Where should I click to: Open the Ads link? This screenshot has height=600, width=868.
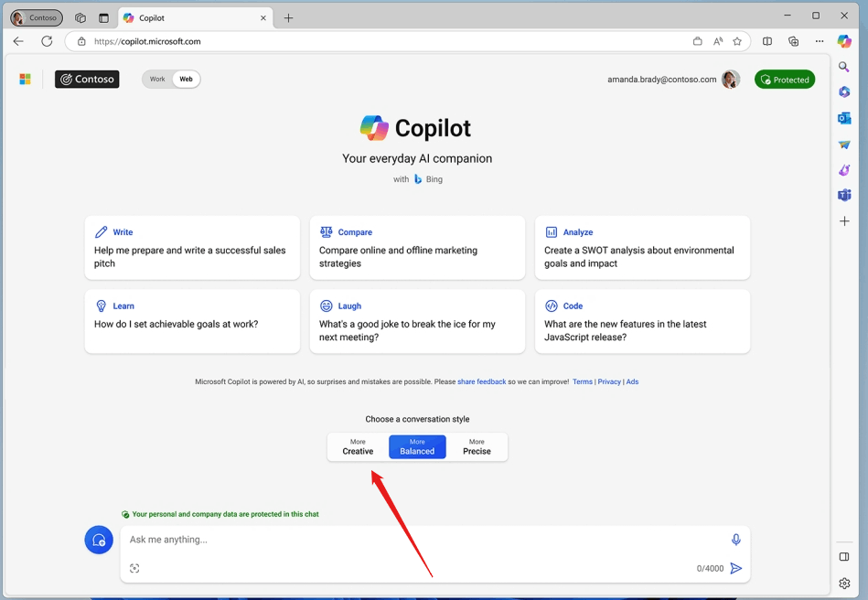[632, 381]
